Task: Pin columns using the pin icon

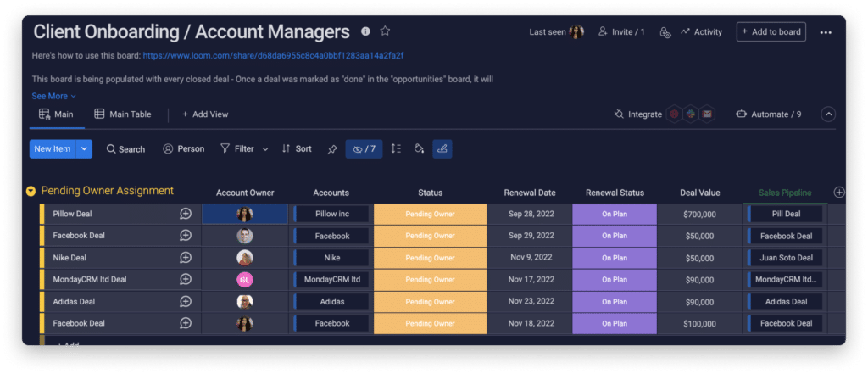Action: 331,149
